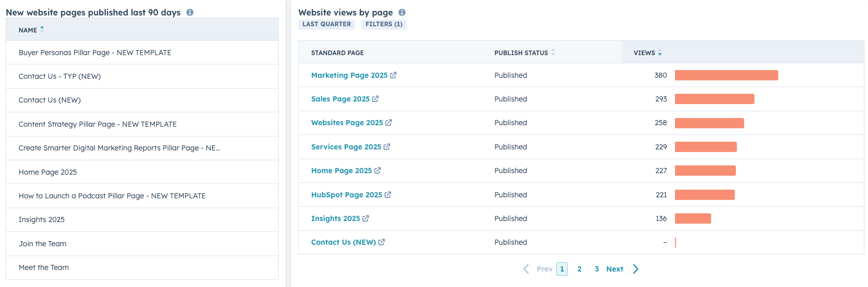Click external link icon beside Contact Us (NEW)

tap(381, 242)
